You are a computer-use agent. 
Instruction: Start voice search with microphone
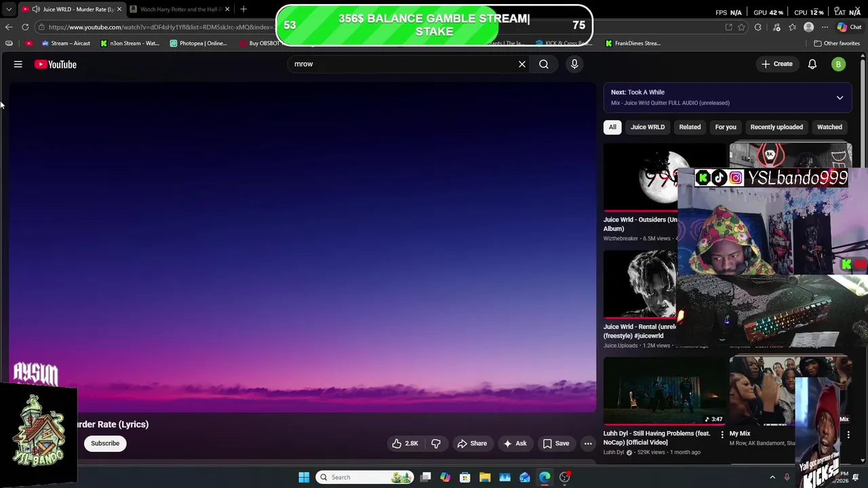pos(574,64)
